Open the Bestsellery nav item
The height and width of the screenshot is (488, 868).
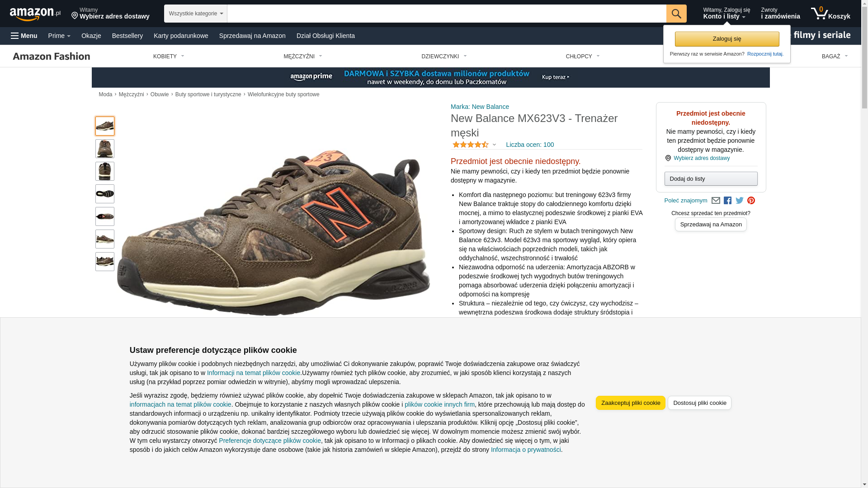click(127, 36)
